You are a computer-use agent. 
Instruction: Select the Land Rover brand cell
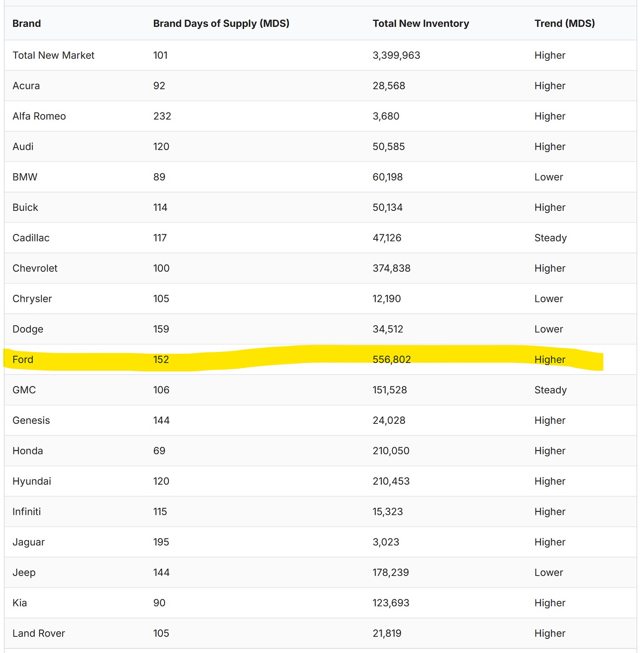point(39,633)
